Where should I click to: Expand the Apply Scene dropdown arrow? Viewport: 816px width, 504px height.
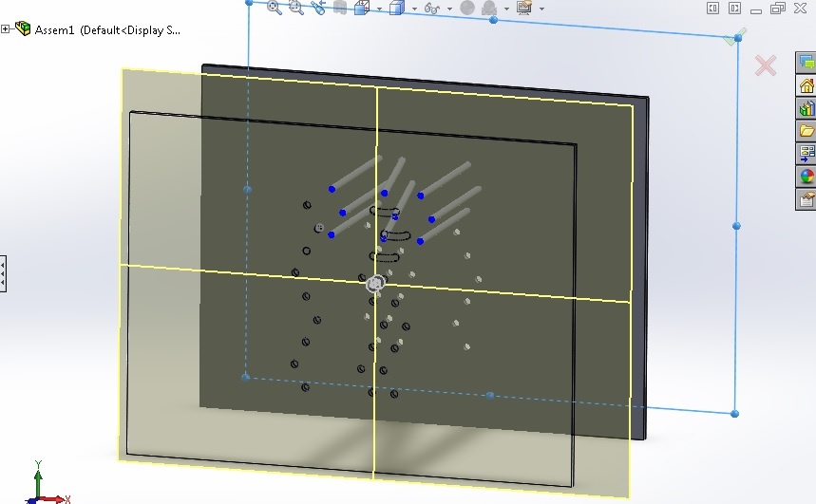point(506,9)
